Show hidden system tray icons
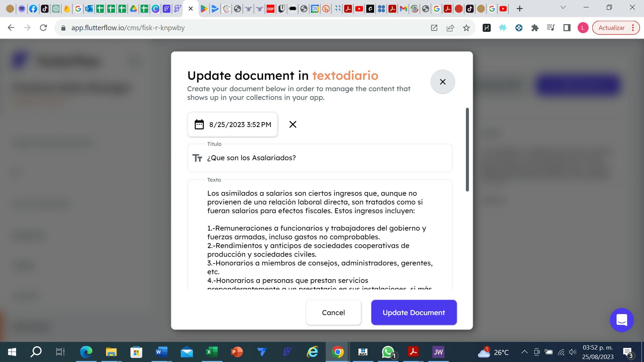Screen dimensions: 644x362 click(524, 352)
